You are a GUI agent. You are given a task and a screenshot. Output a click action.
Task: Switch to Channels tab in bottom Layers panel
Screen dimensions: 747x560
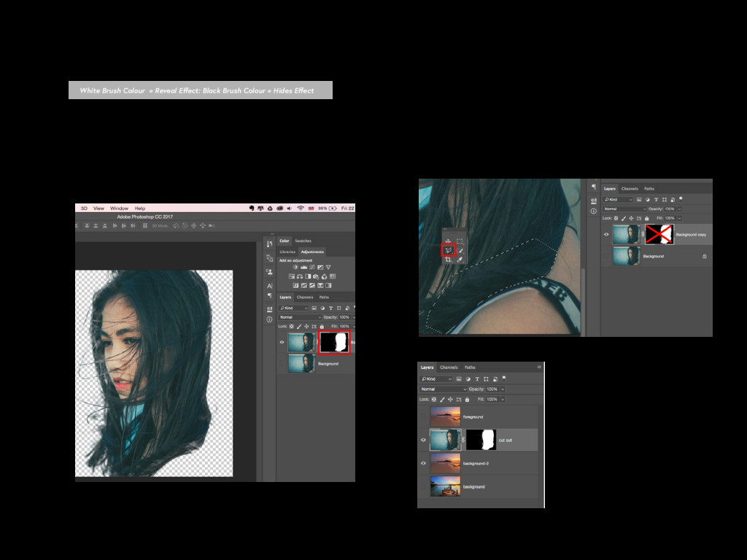coord(449,367)
